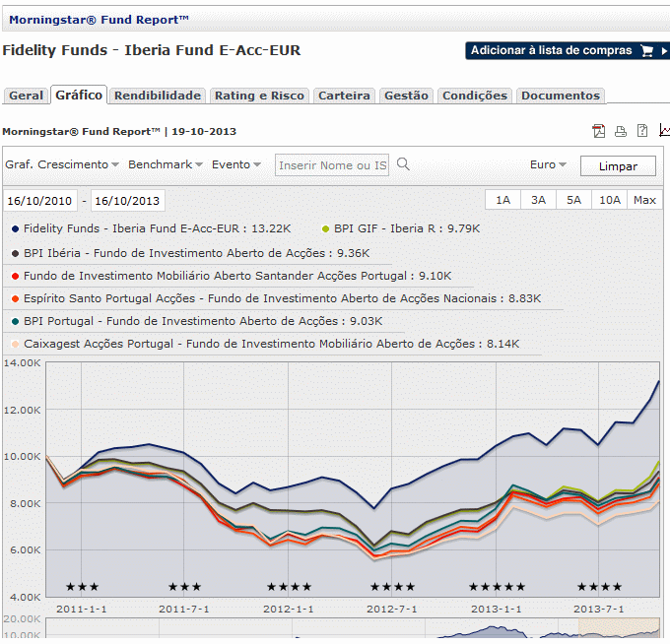This screenshot has height=644, width=670.
Task: Click three-star rating marker near 2011-7-1
Action: pos(184,587)
